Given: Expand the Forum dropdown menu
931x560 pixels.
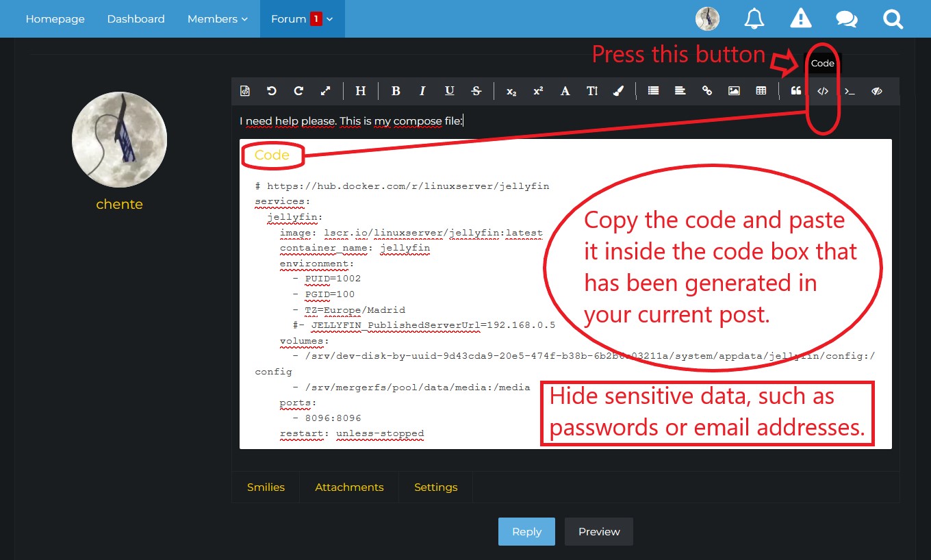Looking at the screenshot, I should [302, 19].
